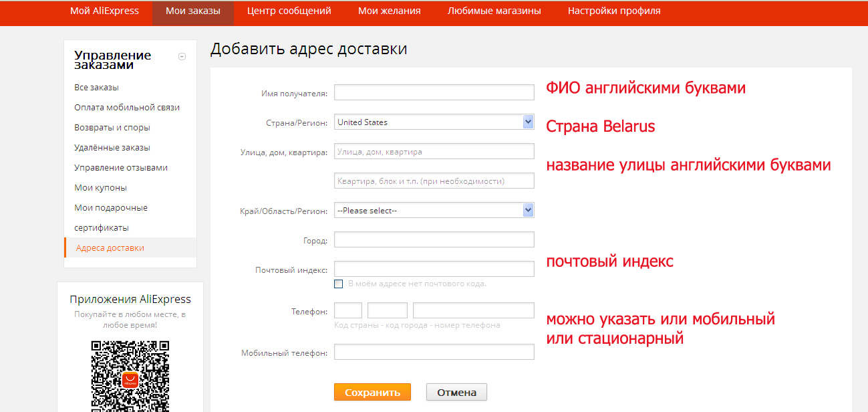868x412 pixels.
Task: Open the Край/Область/Регион dropdown
Action: click(x=434, y=210)
